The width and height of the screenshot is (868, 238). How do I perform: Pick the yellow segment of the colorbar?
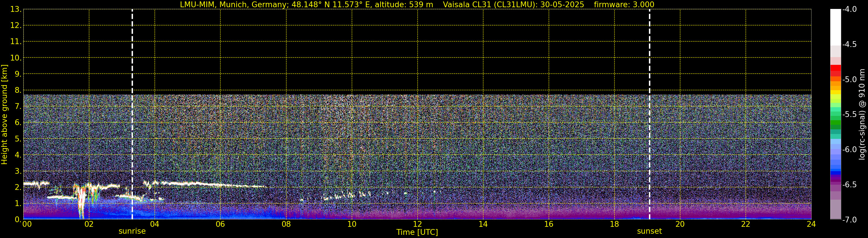835,92
